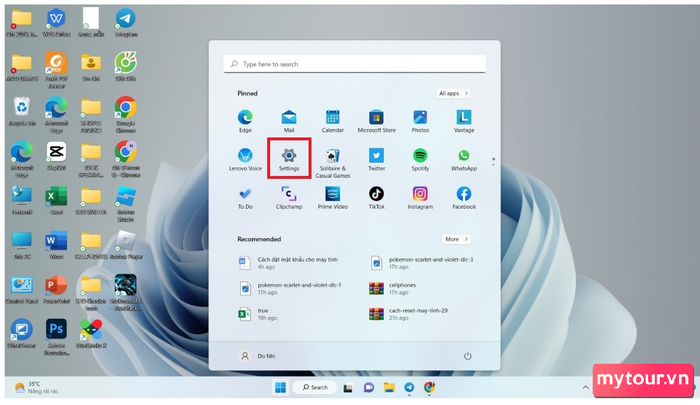
Task: Open File Explorer from the taskbar
Action: click(389, 388)
